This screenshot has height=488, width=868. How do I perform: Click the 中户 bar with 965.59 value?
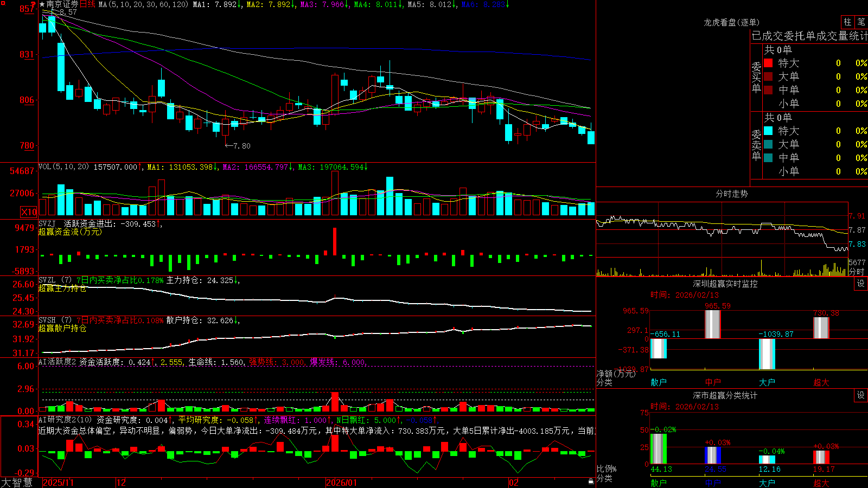[713, 324]
